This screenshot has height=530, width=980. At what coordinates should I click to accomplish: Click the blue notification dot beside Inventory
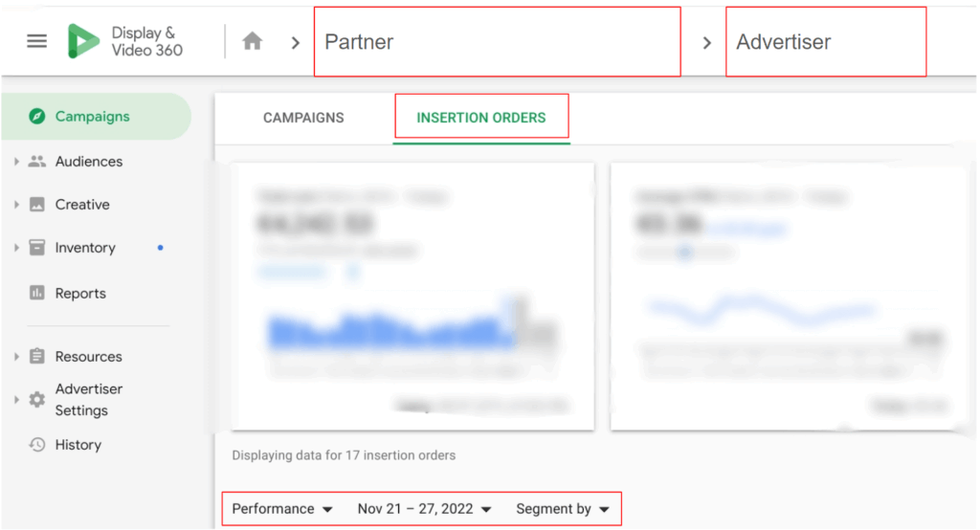[161, 248]
